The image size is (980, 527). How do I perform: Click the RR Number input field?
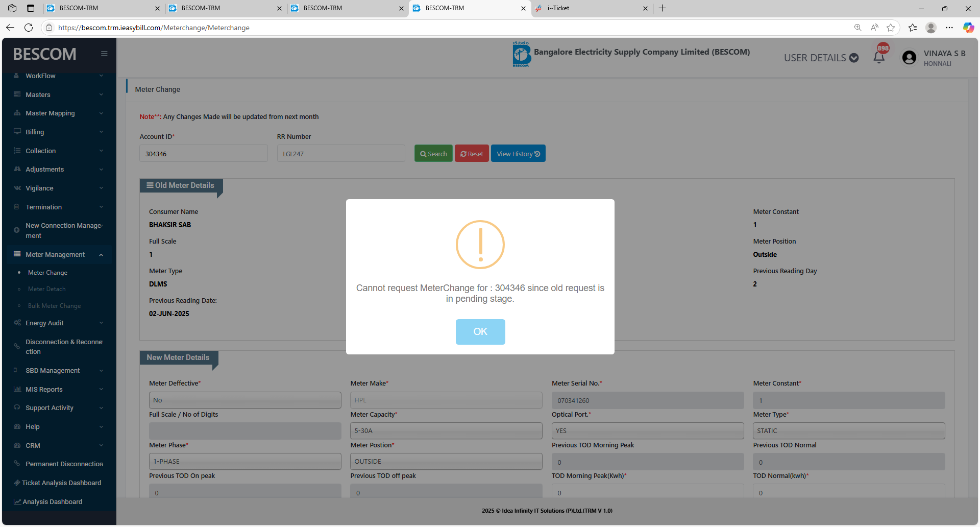[x=341, y=154]
